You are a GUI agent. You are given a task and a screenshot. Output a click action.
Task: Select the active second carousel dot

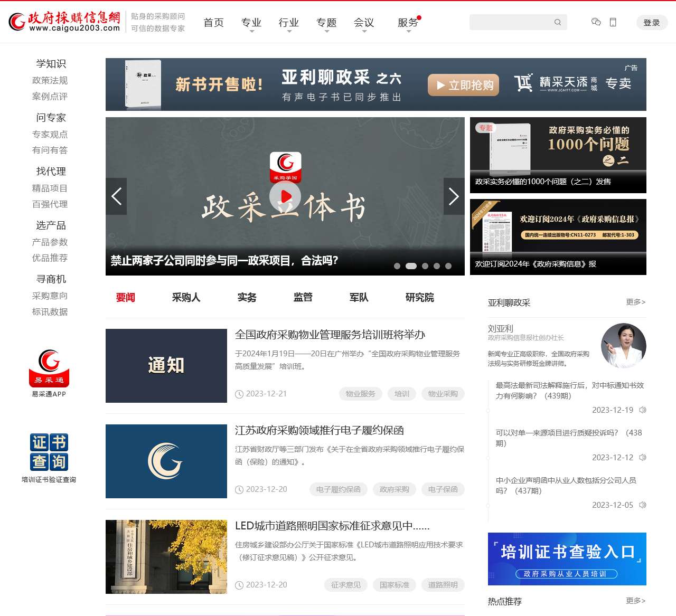point(411,266)
